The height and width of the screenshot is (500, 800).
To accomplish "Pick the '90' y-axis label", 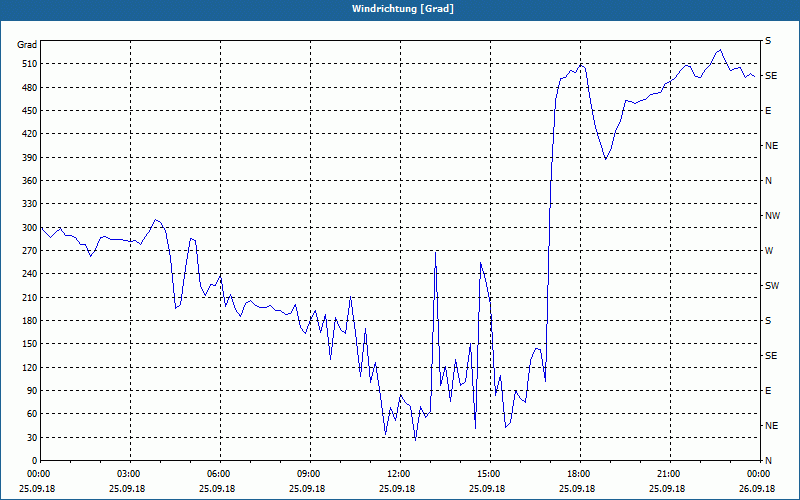I will pos(32,391).
